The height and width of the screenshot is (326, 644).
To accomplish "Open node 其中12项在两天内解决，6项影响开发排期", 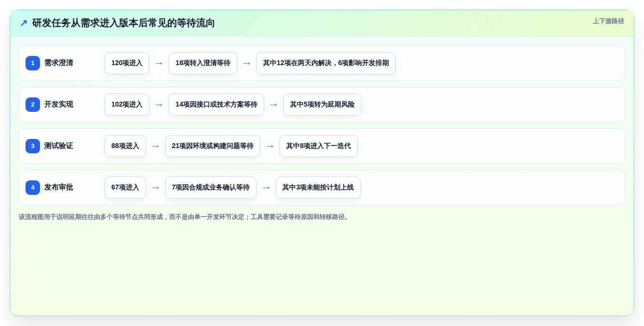I will coord(326,63).
